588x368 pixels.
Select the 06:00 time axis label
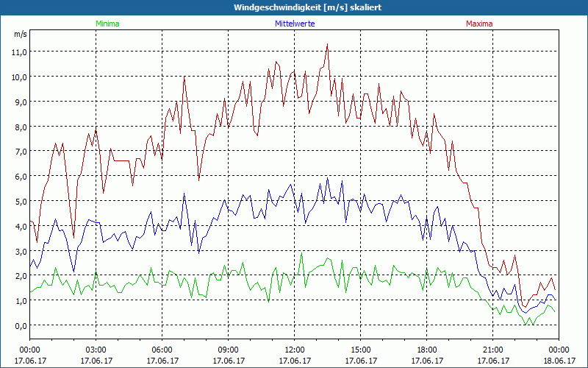pos(162,350)
